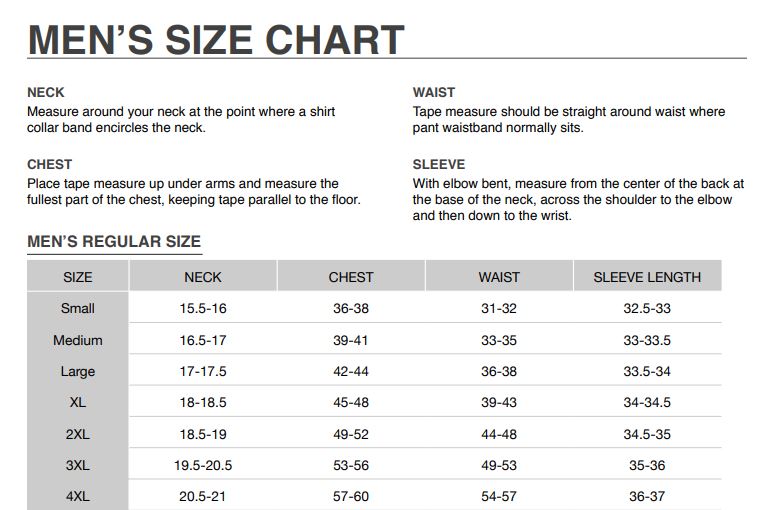Click the WAIST measuring instructions heading

click(434, 92)
